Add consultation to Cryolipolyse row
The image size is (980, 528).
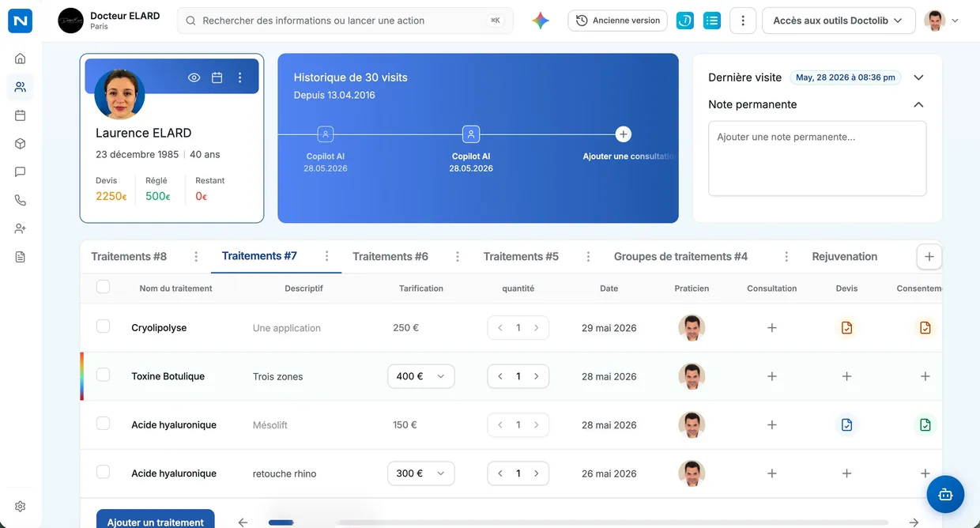point(772,328)
